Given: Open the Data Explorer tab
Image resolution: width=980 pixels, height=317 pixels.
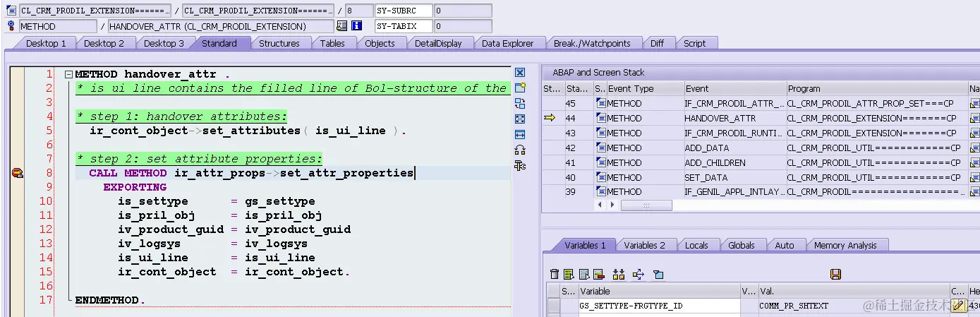Looking at the screenshot, I should coord(508,43).
